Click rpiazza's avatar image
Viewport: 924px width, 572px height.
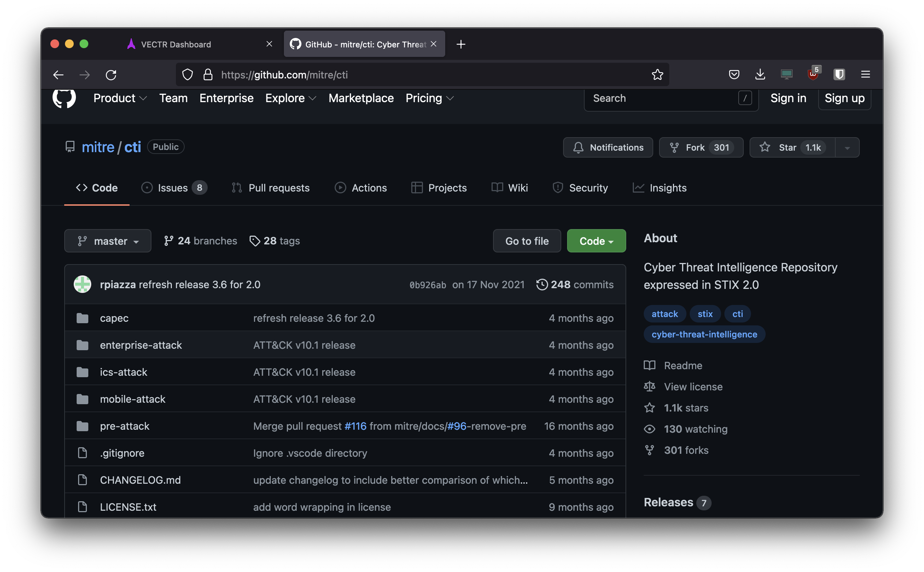82,284
